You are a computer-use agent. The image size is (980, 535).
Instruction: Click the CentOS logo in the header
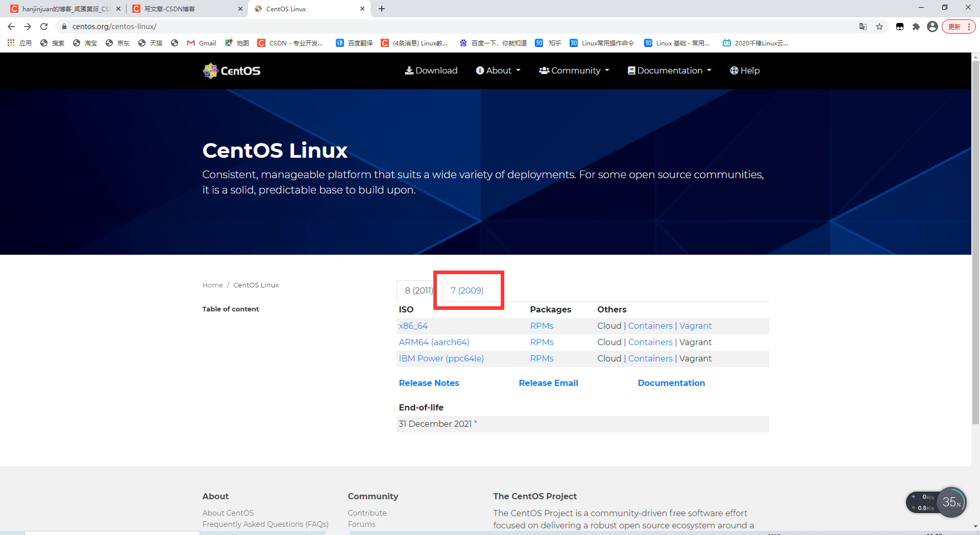point(232,71)
